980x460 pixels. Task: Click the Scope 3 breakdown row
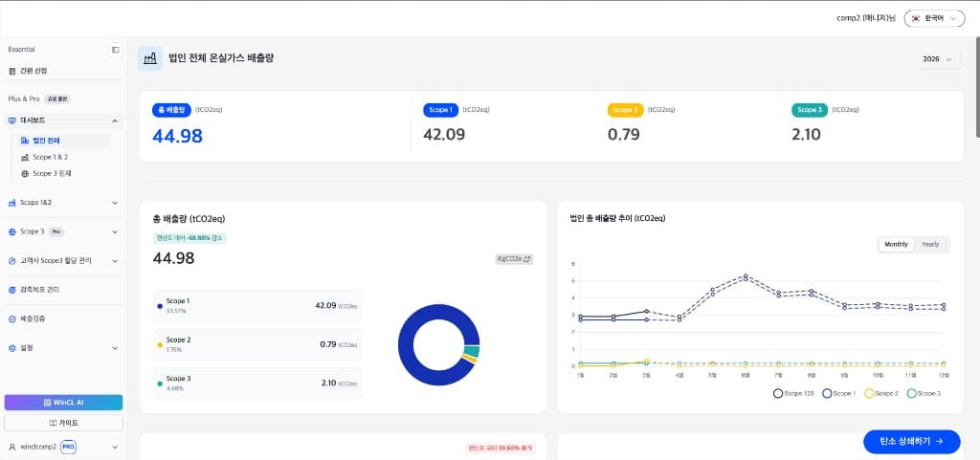click(x=257, y=383)
